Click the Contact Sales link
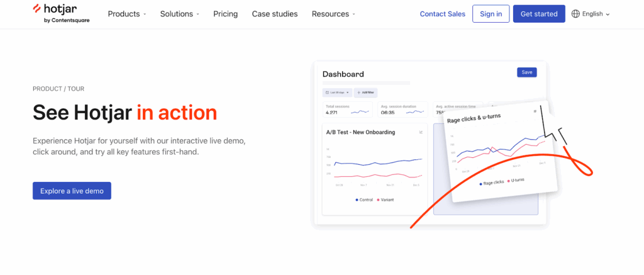Viewport: 644px width, 275px height. 442,14
